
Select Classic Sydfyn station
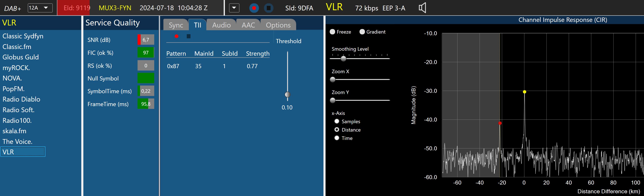pyautogui.click(x=23, y=36)
